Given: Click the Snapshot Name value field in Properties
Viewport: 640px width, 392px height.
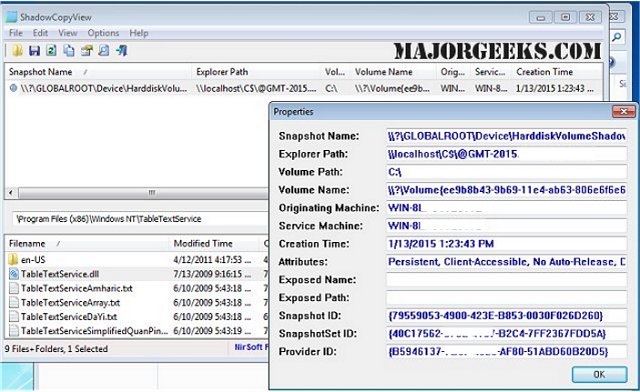Looking at the screenshot, I should pyautogui.click(x=507, y=136).
